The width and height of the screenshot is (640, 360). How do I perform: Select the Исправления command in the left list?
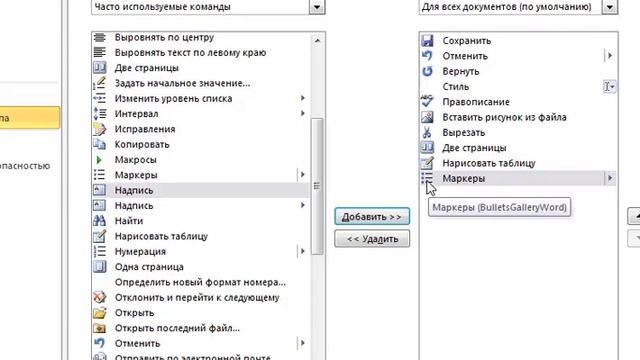pyautogui.click(x=200, y=129)
